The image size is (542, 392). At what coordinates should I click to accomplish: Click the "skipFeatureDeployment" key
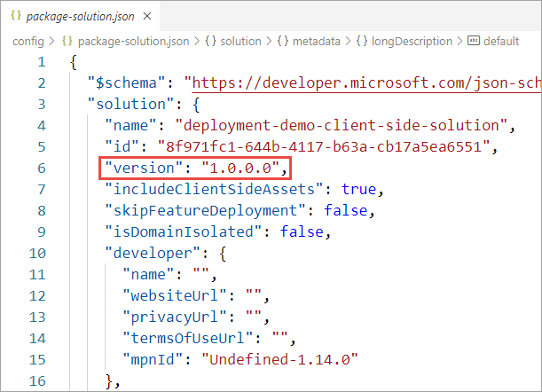206,210
